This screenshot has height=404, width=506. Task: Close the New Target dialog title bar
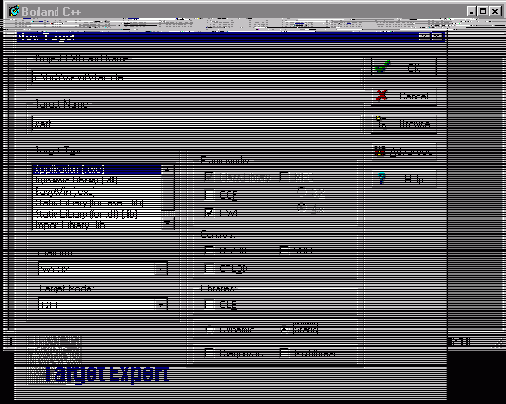click(x=438, y=36)
